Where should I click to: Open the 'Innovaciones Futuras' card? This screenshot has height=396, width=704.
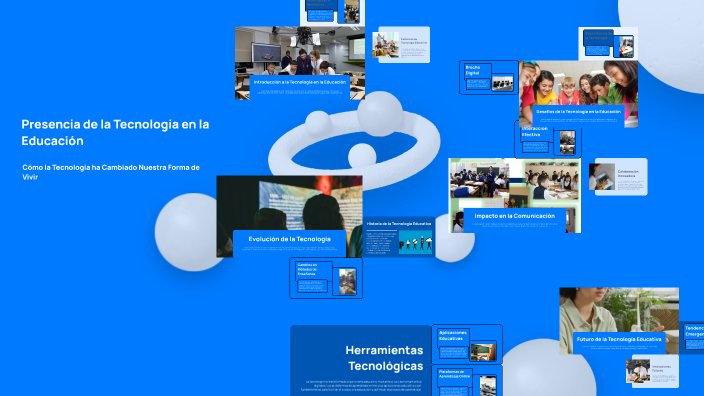652,371
